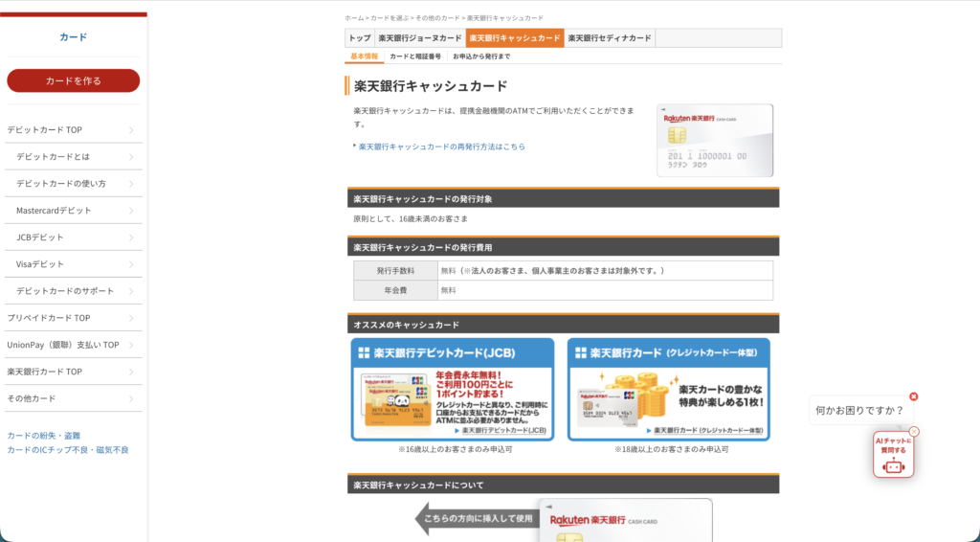980x542 pixels.
Task: Click the AI chat robot icon
Action: [x=893, y=455]
